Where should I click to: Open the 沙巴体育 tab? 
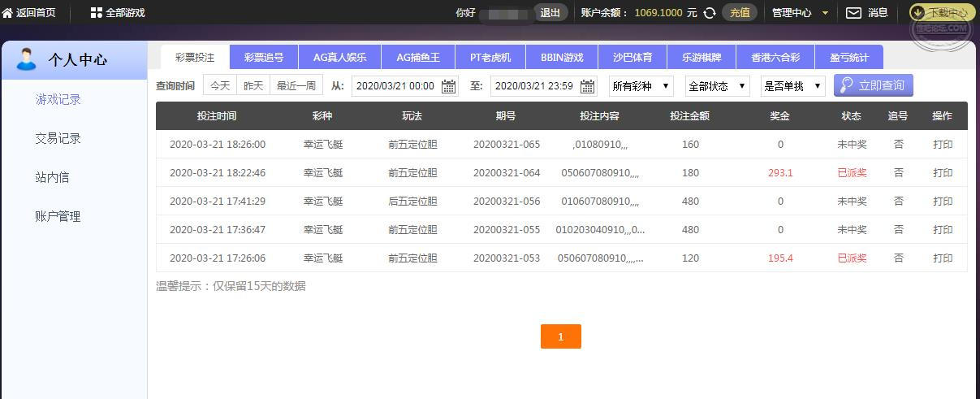pyautogui.click(x=632, y=58)
